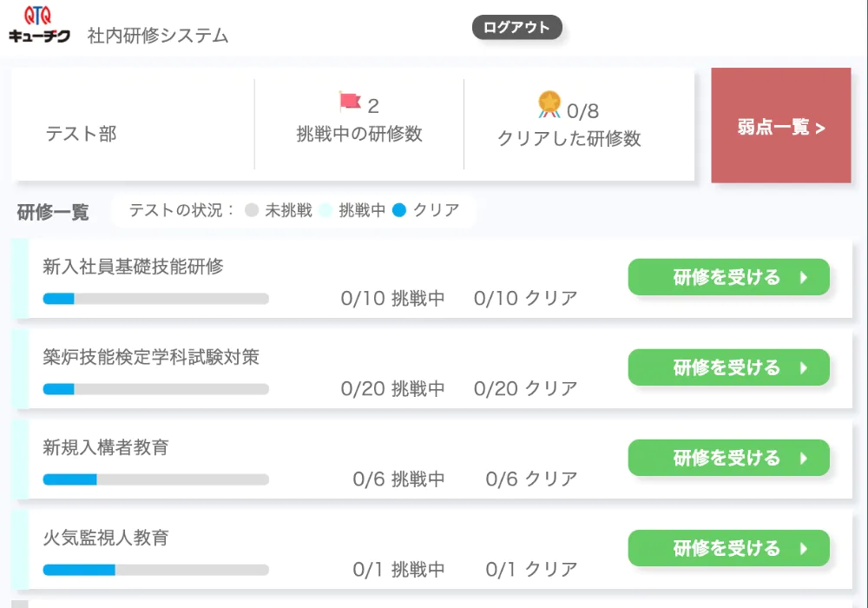Screen dimensions: 868x608
Task: Click the red flag icon
Action: pos(350,102)
